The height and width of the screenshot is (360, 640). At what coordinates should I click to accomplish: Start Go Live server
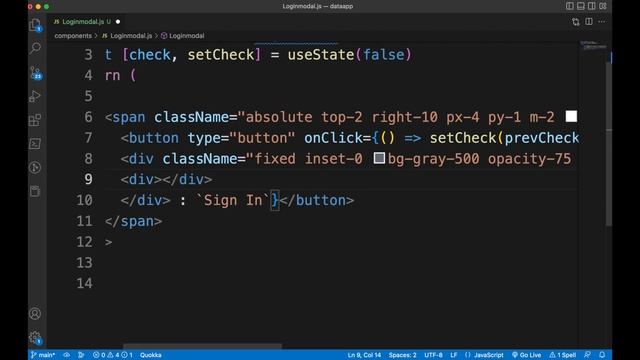pos(527,355)
